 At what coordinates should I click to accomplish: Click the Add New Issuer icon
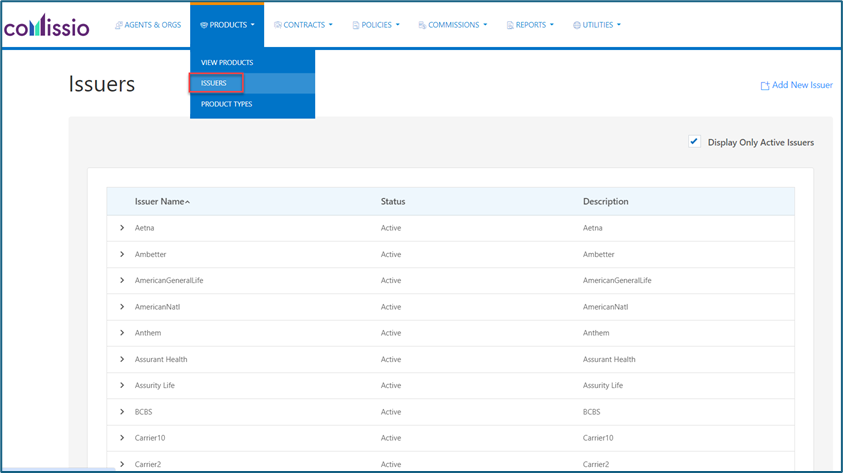[765, 86]
